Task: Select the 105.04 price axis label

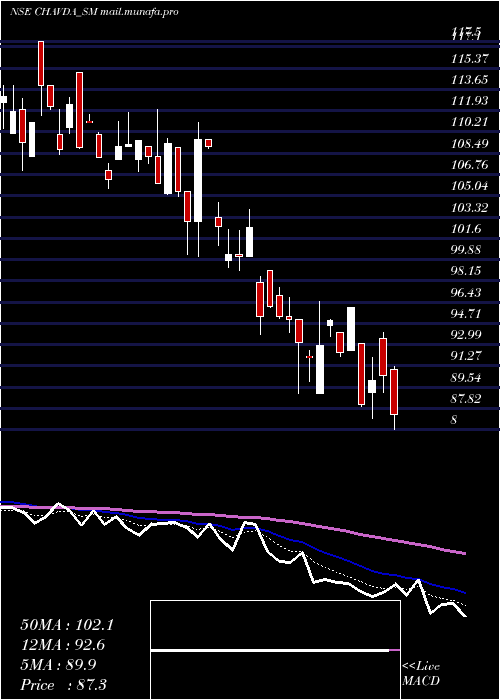Action: 468,186
